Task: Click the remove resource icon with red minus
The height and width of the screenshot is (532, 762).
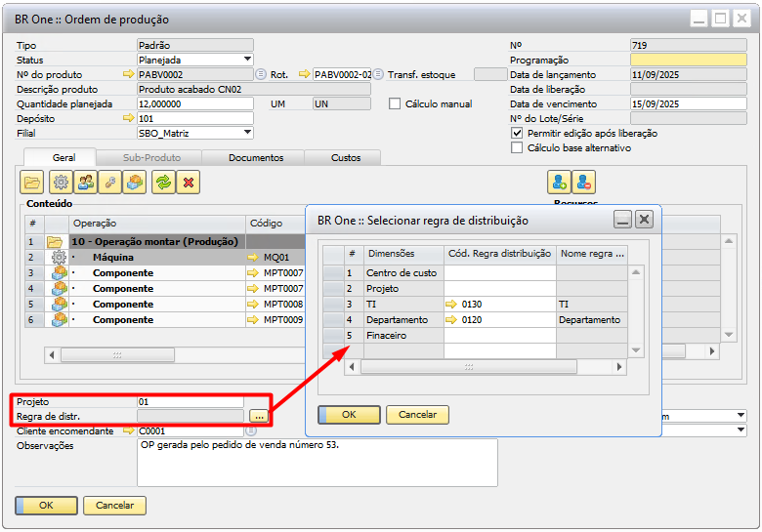Action: [x=584, y=182]
